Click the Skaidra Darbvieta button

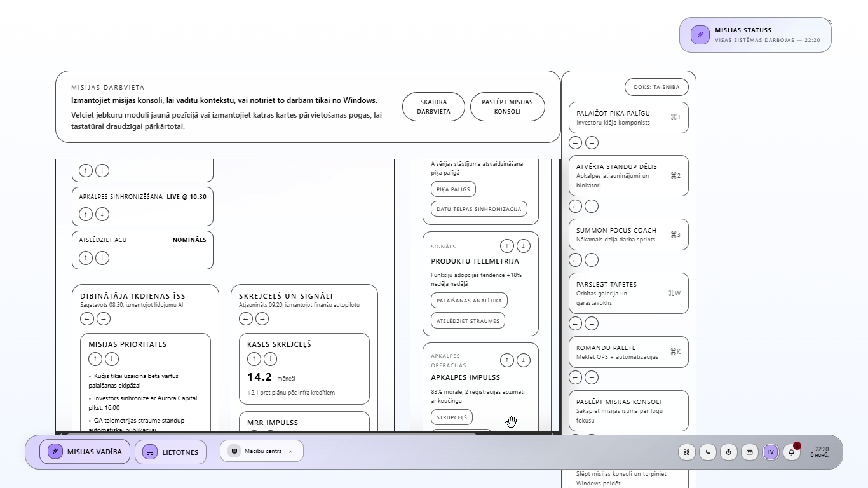tap(433, 107)
